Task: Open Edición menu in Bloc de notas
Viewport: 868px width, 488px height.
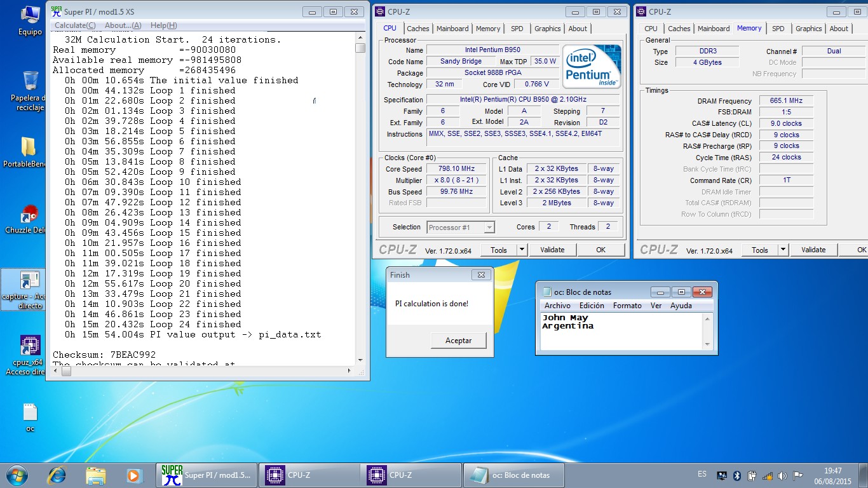Action: 592,306
